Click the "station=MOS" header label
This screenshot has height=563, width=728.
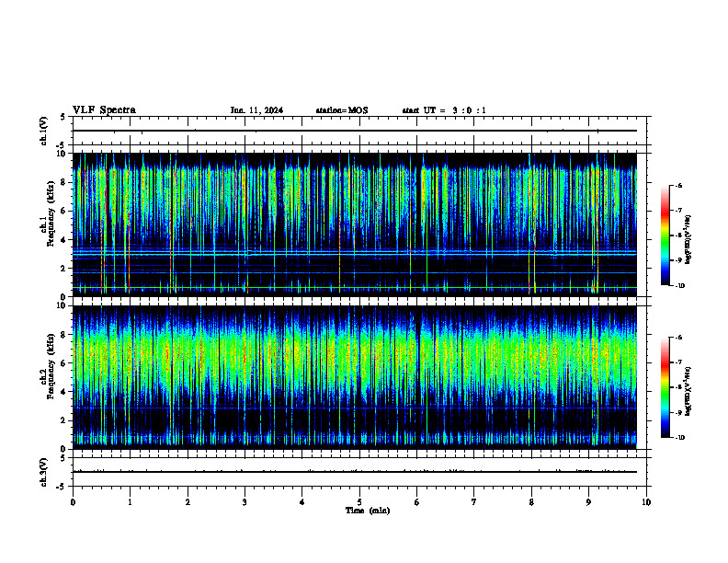tap(342, 110)
